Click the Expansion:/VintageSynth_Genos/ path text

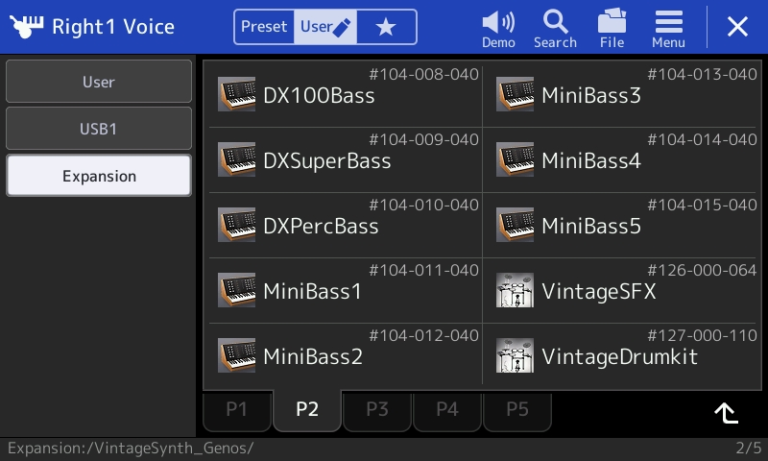[131, 448]
